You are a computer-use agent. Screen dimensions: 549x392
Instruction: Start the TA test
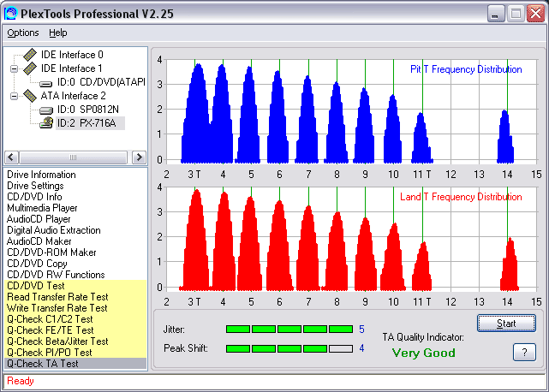(x=506, y=323)
